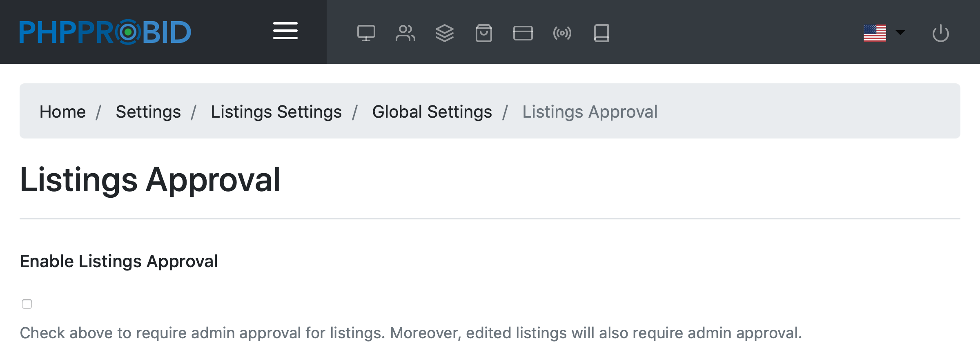Click the credit card icon
The width and height of the screenshot is (980, 344).
(x=523, y=33)
